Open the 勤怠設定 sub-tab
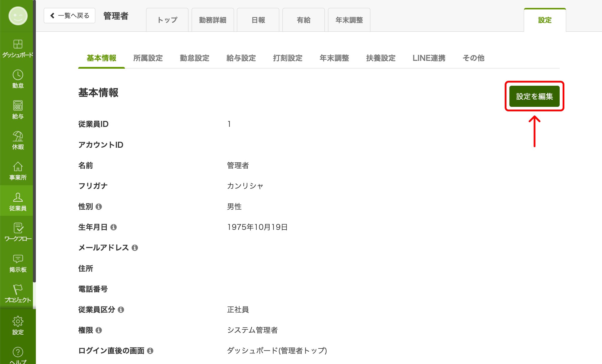 (x=195, y=58)
